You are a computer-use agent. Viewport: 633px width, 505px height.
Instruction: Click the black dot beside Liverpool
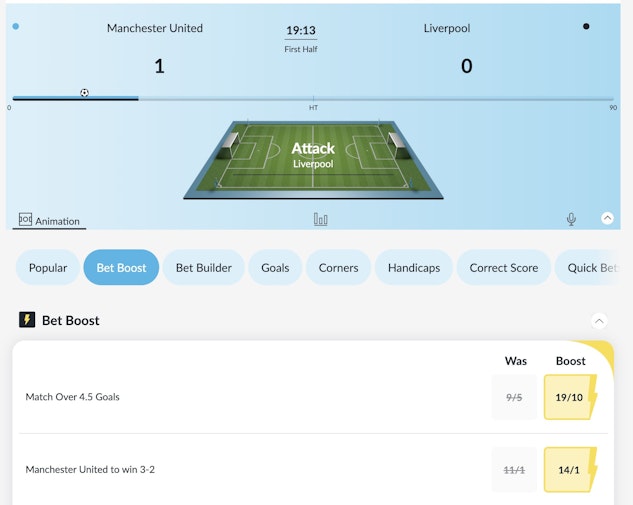[x=586, y=27]
